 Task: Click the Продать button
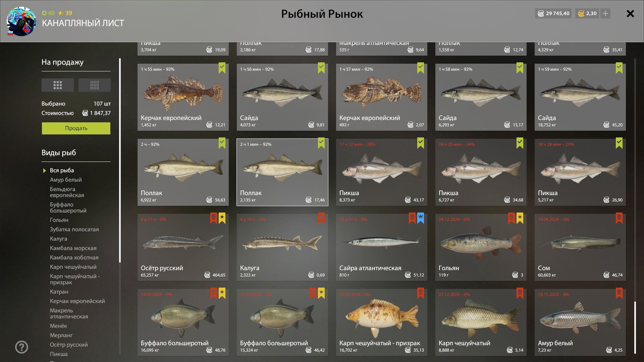76,128
